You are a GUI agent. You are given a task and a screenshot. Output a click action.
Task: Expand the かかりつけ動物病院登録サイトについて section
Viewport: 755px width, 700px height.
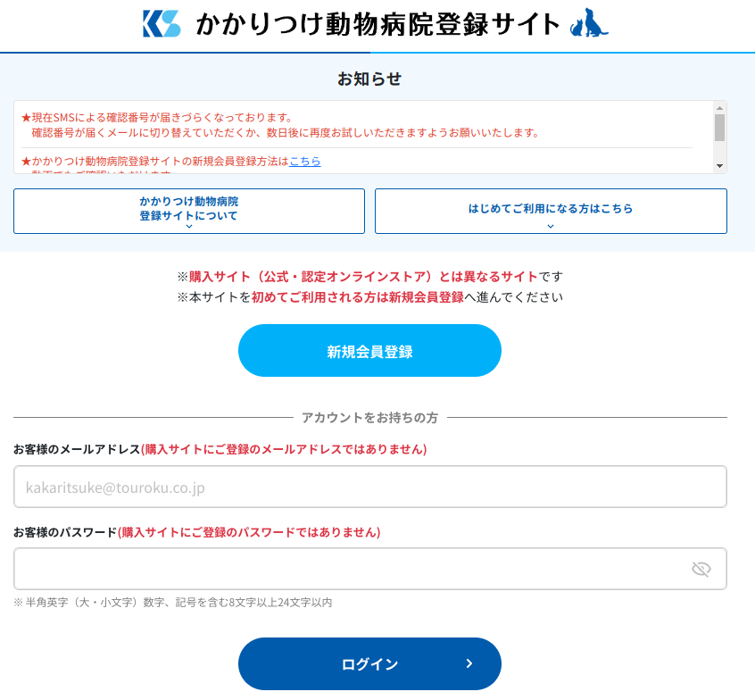(x=189, y=209)
